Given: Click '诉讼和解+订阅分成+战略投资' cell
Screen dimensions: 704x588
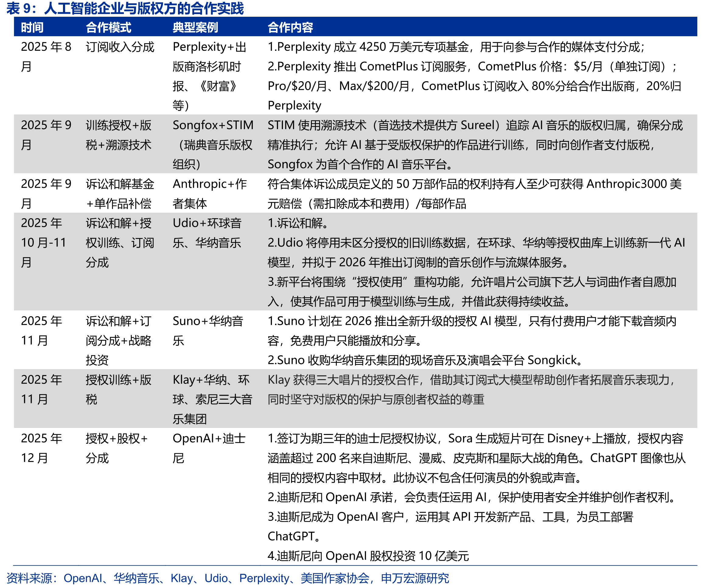Looking at the screenshot, I should point(119,341).
